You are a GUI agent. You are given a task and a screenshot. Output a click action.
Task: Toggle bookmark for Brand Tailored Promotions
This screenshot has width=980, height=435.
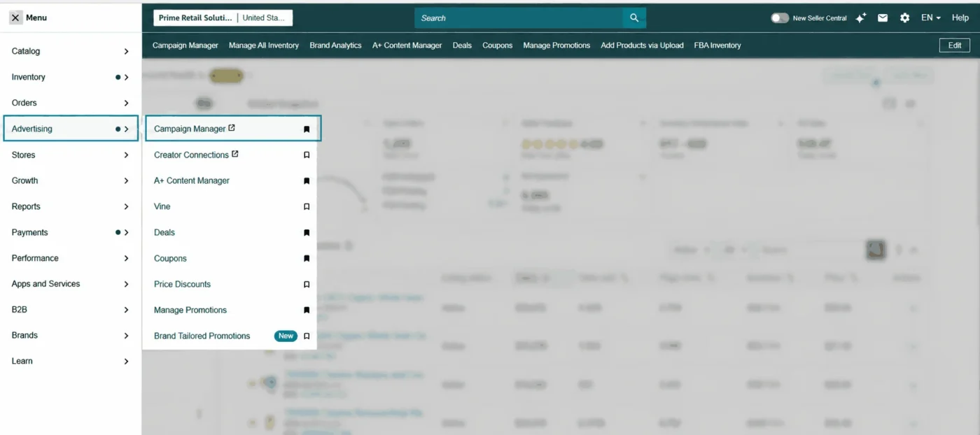(x=307, y=336)
